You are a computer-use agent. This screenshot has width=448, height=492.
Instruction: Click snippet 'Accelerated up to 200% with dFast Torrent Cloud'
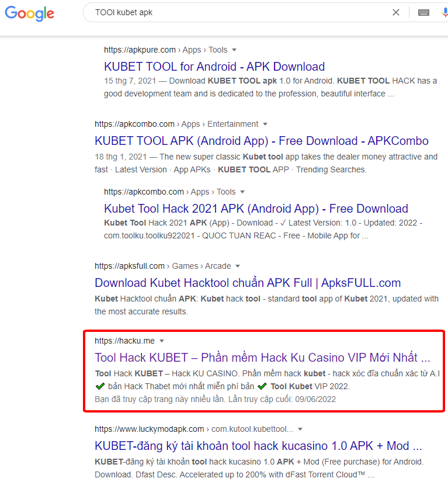(x=272, y=474)
